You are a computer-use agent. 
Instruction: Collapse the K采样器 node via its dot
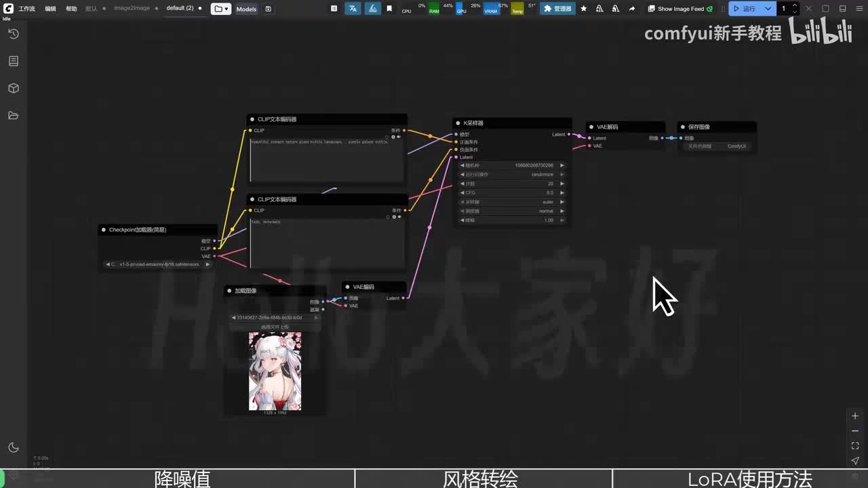pos(458,123)
